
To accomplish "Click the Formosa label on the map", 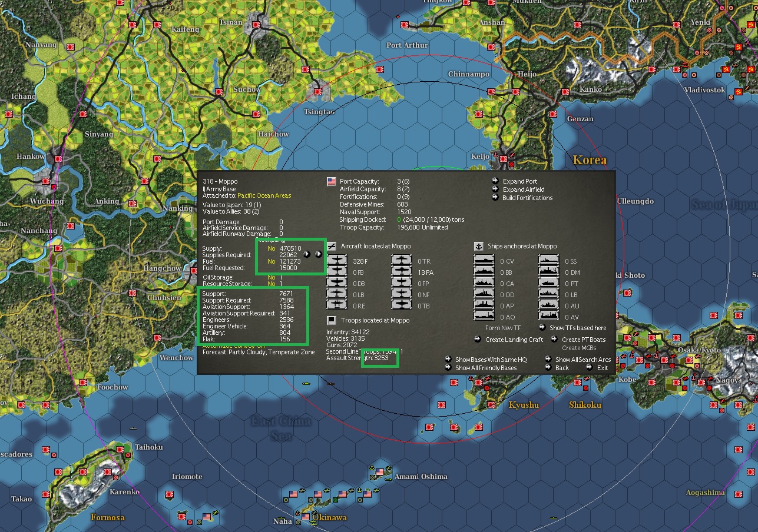I will point(108,517).
